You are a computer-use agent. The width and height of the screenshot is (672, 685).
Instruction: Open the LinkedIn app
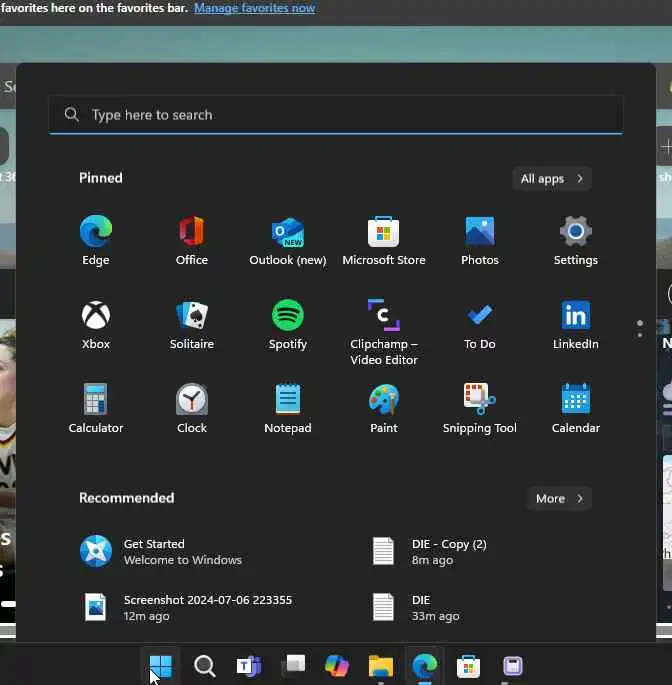[x=575, y=324]
